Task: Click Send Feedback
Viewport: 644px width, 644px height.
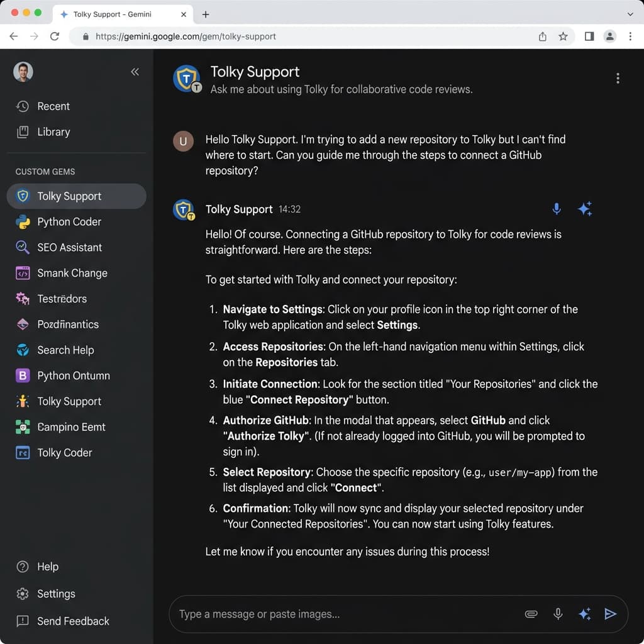Action: coord(62,621)
